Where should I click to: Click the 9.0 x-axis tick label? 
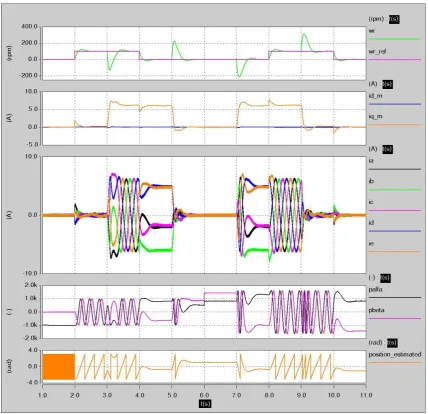[301, 395]
